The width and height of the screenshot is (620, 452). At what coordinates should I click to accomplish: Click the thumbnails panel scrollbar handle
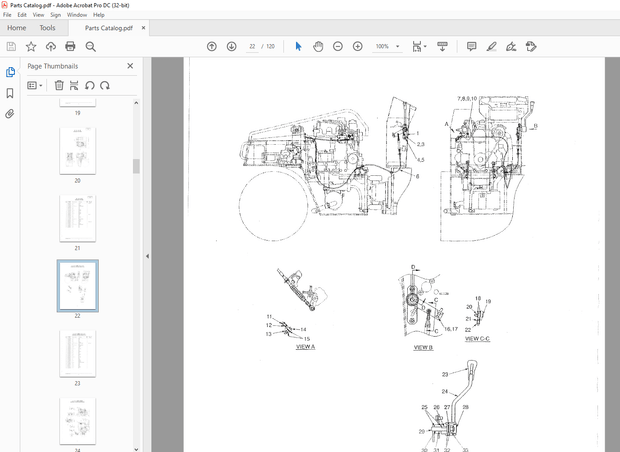(x=136, y=166)
